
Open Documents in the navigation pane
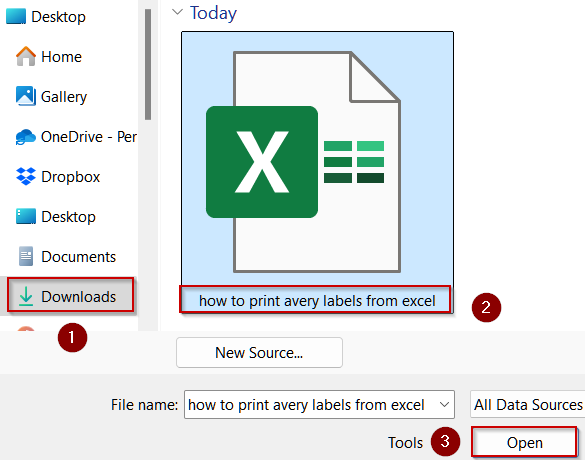(x=67, y=256)
